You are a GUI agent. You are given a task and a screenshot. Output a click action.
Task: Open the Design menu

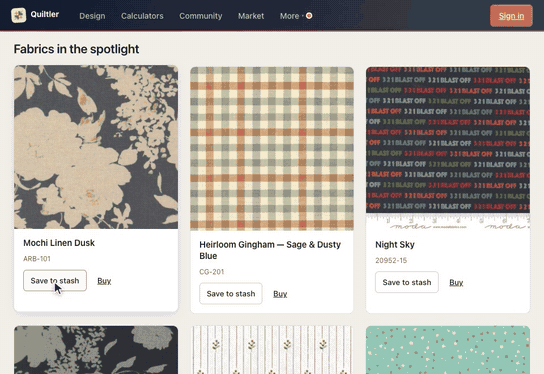[92, 16]
